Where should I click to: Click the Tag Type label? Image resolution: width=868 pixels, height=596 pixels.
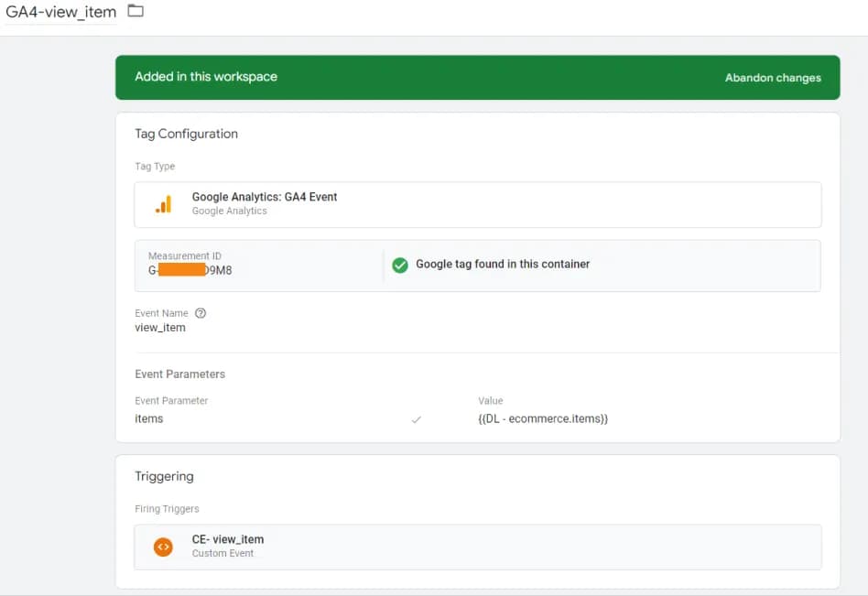tap(155, 166)
